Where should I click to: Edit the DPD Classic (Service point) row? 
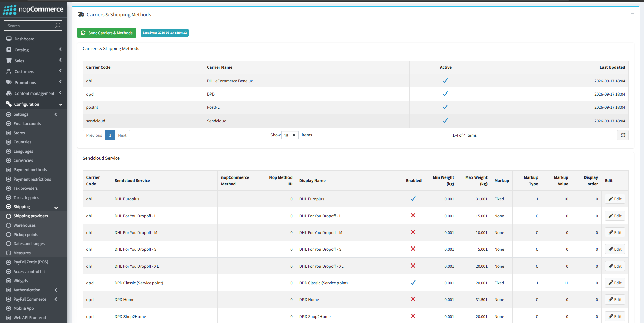(x=615, y=283)
